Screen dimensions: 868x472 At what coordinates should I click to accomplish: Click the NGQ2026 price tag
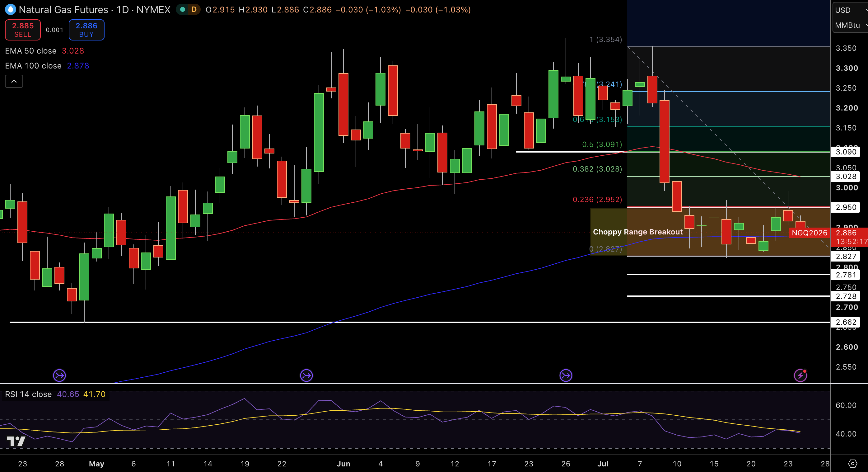coord(810,233)
